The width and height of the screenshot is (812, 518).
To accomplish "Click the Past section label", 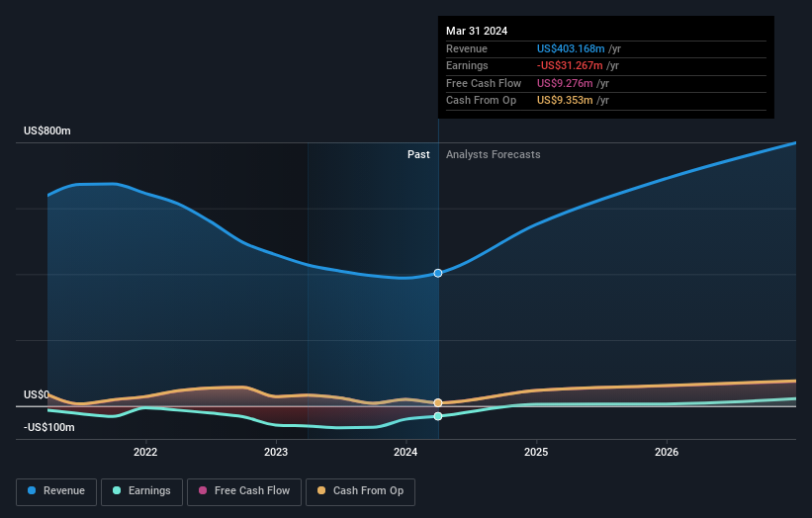I will (x=418, y=155).
